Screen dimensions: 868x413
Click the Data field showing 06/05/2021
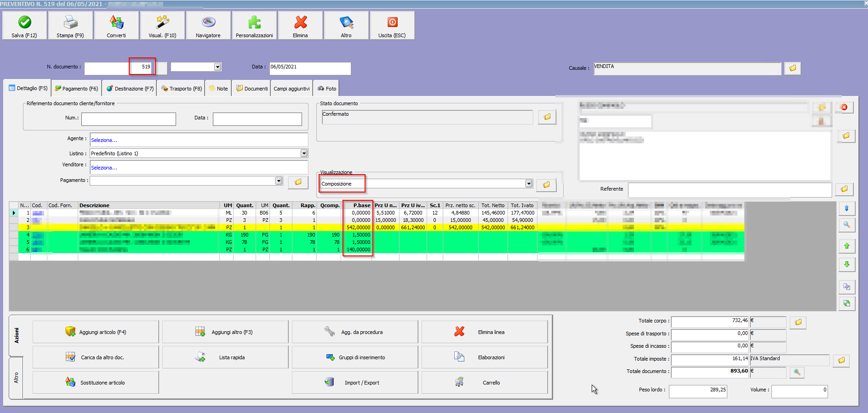coord(310,68)
